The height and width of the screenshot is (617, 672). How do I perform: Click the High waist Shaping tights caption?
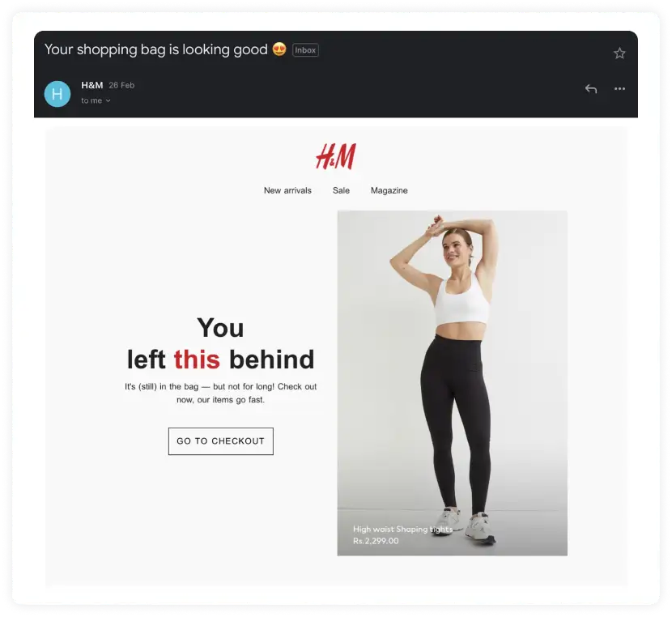(403, 530)
